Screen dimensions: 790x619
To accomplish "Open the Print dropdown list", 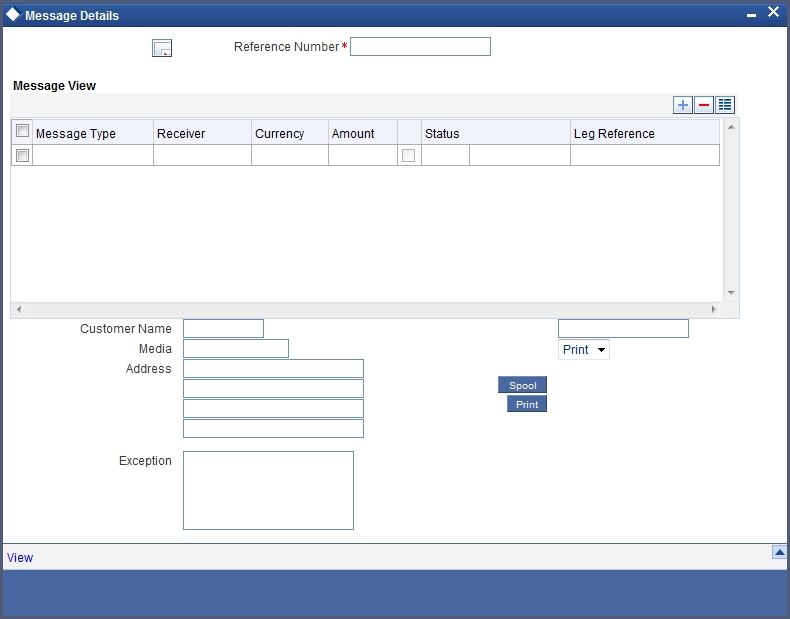I will (x=583, y=350).
